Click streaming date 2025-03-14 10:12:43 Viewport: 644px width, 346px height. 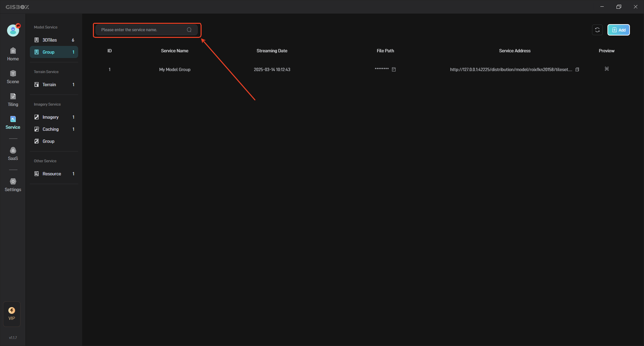tap(272, 69)
